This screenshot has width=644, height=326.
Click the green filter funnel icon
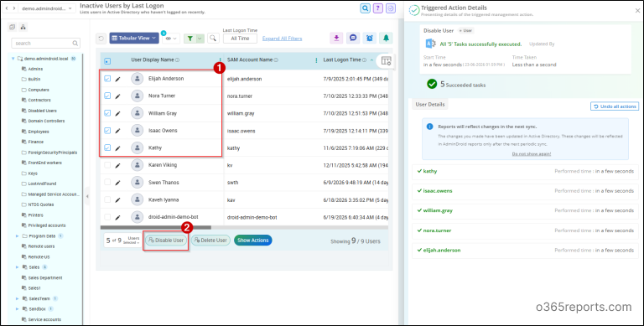click(x=190, y=39)
